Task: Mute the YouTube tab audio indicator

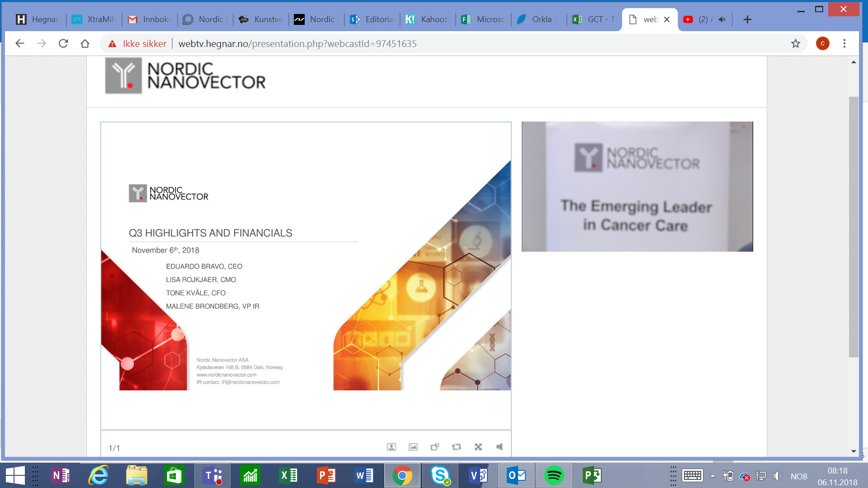Action: 722,19
